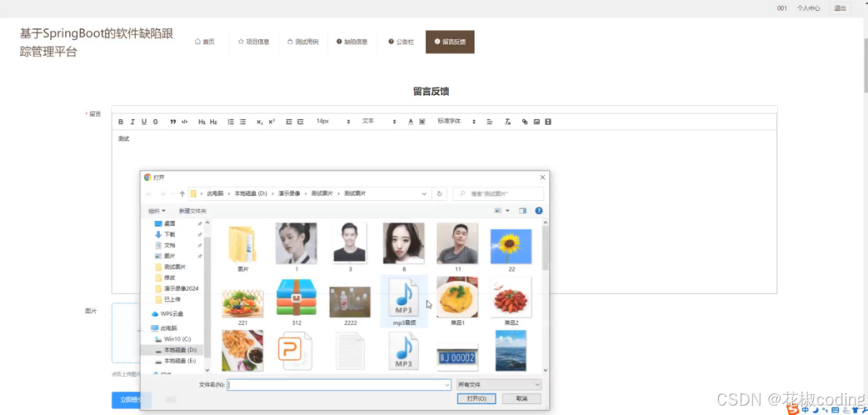The width and height of the screenshot is (868, 415).
Task: Open the 所有文件 file type dropdown
Action: click(499, 384)
